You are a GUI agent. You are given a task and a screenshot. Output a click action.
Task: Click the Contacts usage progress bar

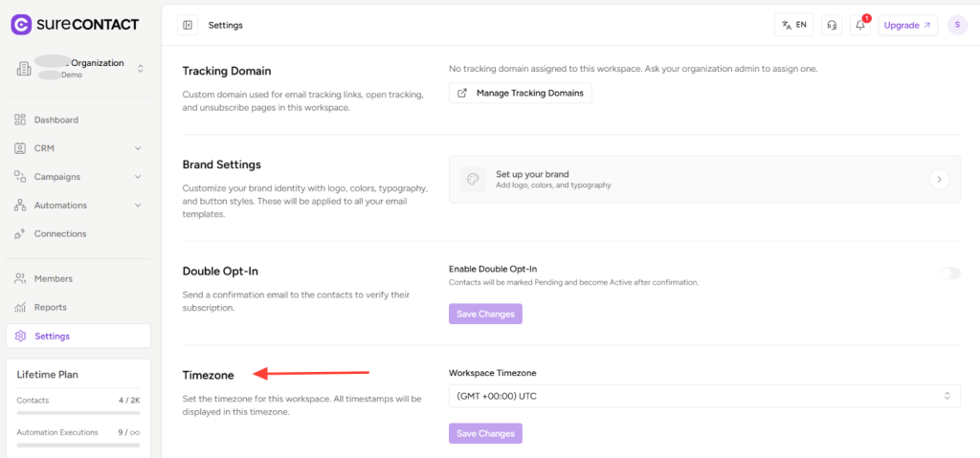(x=78, y=413)
